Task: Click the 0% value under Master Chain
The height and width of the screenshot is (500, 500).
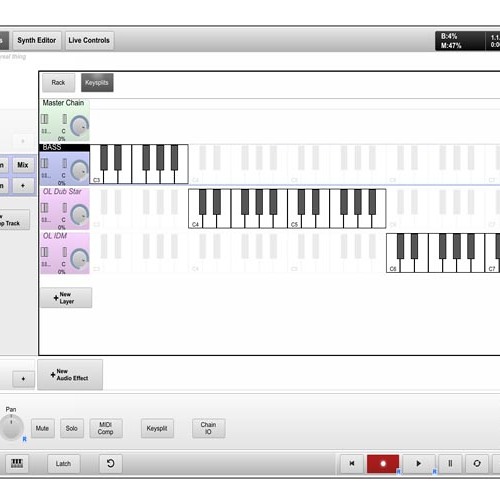Action: tap(62, 139)
